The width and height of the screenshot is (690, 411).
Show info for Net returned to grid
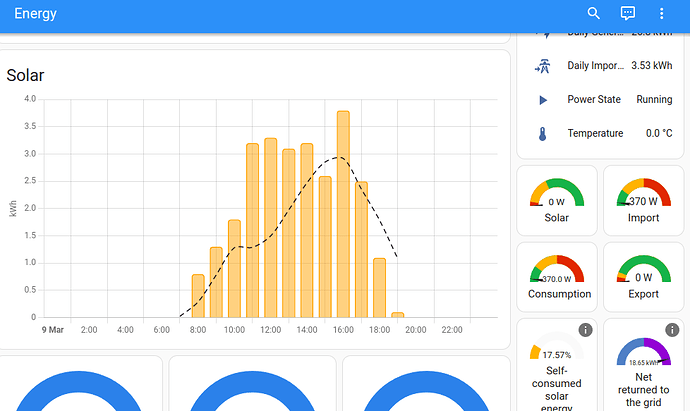coord(672,330)
